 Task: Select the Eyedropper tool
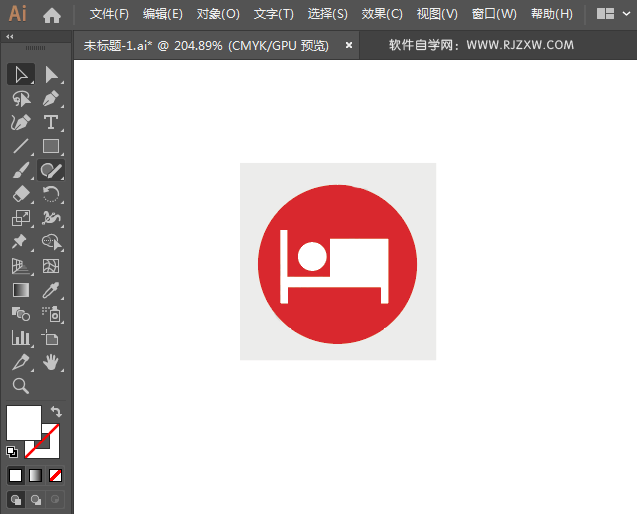click(51, 290)
